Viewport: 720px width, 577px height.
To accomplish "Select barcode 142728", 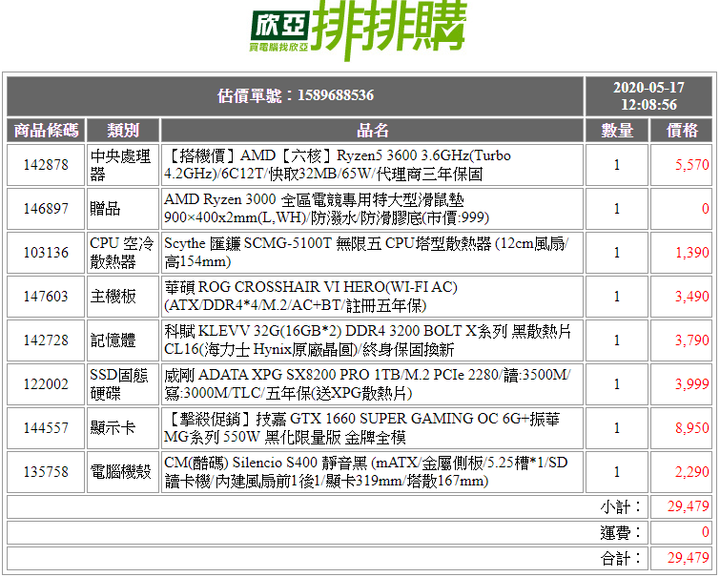I will coord(46,340).
